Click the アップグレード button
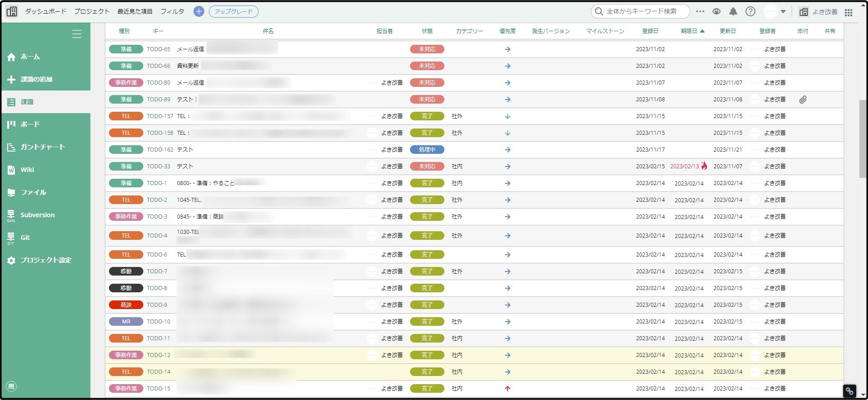Viewport: 868px width, 400px height. tap(234, 12)
